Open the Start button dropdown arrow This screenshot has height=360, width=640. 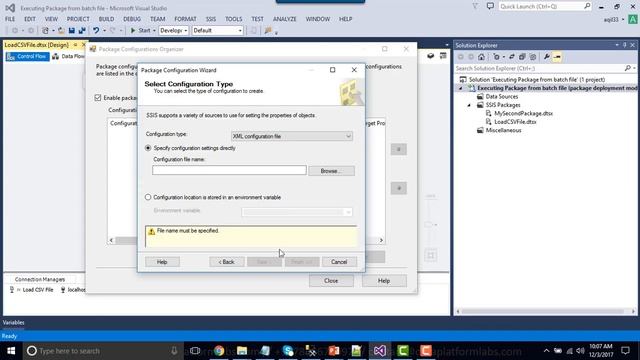[x=154, y=31]
